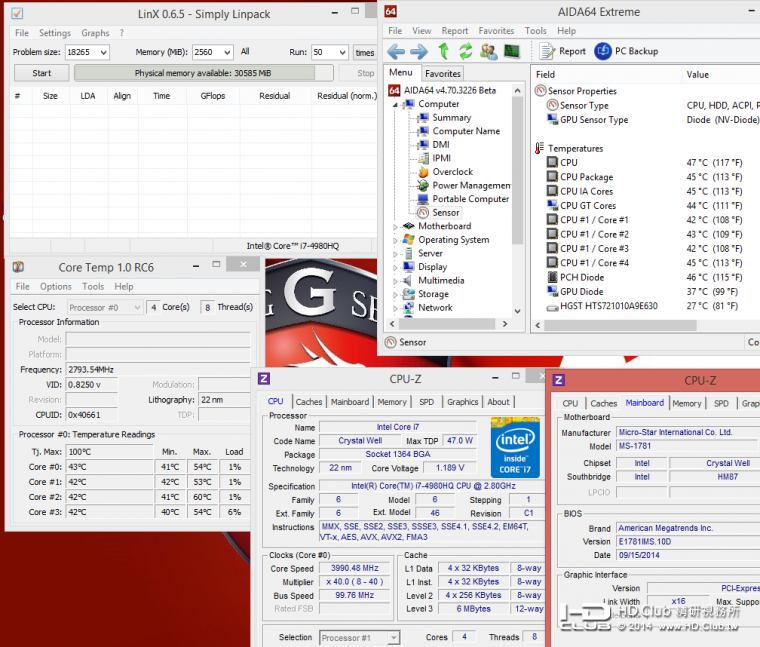
Task: Open the Summary page in AIDA64 tree
Action: click(451, 117)
